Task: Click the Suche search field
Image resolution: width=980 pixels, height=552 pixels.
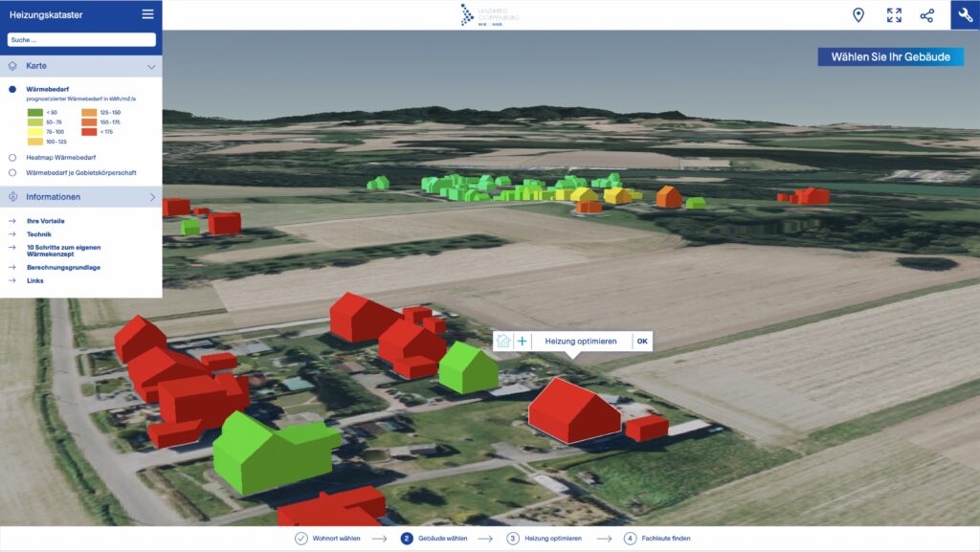Action: click(x=81, y=40)
